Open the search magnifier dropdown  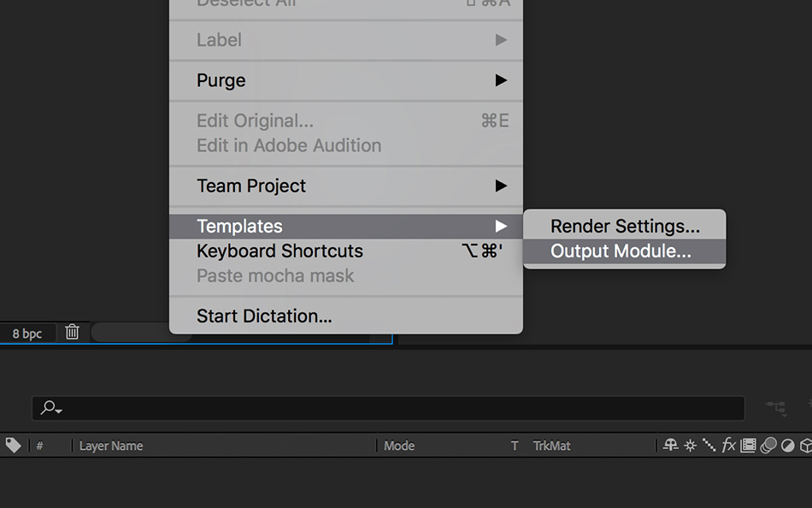pyautogui.click(x=52, y=408)
